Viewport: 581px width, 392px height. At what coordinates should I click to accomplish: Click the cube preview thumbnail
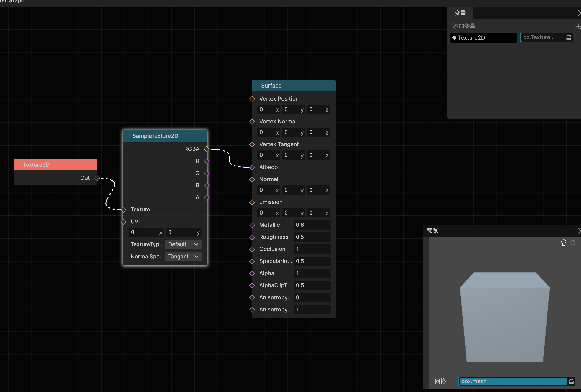504,317
